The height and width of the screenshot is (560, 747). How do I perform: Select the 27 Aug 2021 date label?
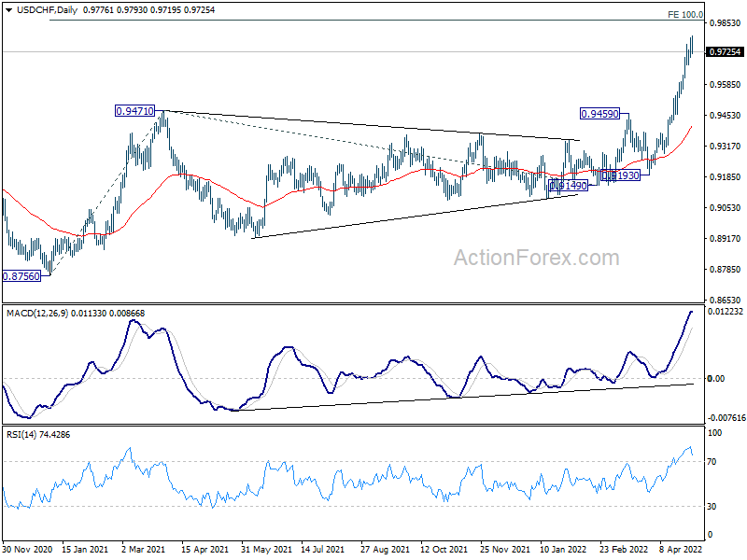coord(385,549)
